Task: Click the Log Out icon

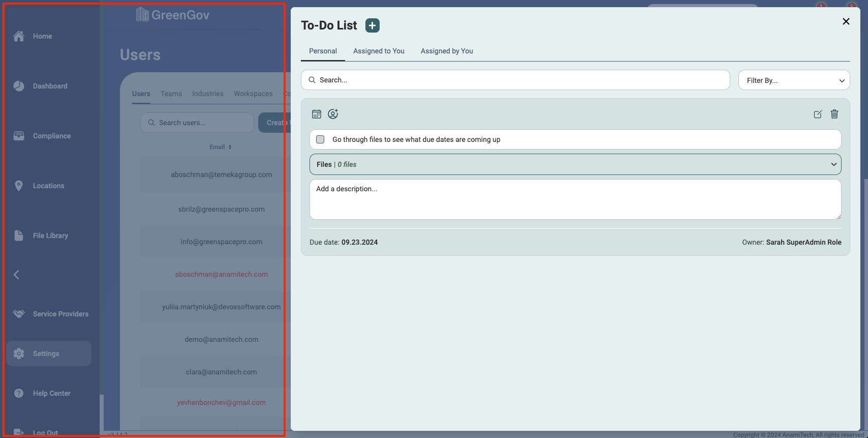Action: coord(19,432)
